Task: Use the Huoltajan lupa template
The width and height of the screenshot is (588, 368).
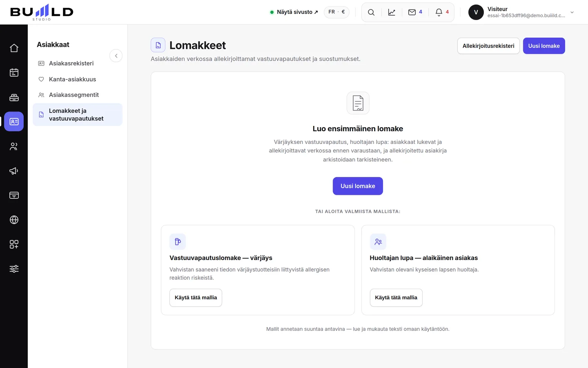Action: pos(396,298)
